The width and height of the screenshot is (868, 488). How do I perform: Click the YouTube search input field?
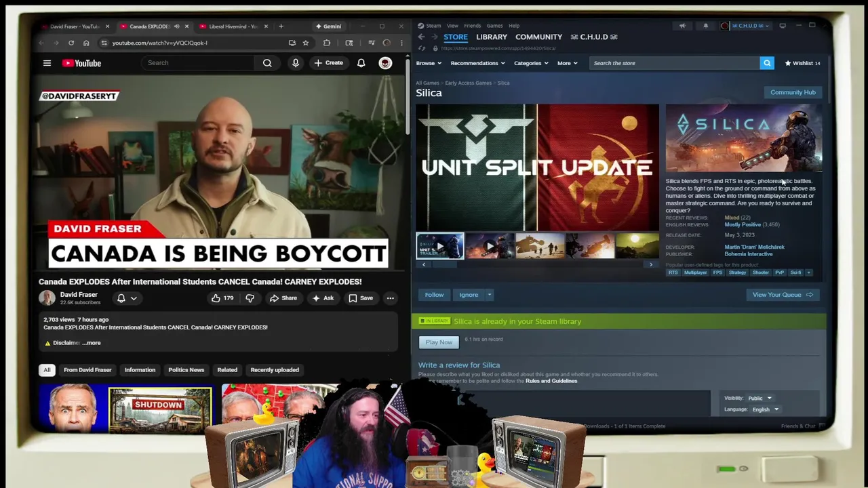tap(199, 63)
